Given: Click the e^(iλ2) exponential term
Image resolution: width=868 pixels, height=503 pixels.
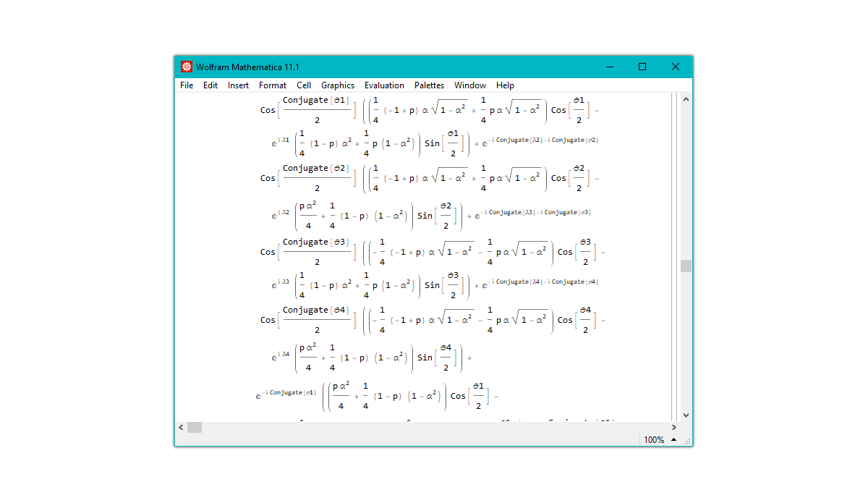Looking at the screenshot, I should (x=281, y=214).
